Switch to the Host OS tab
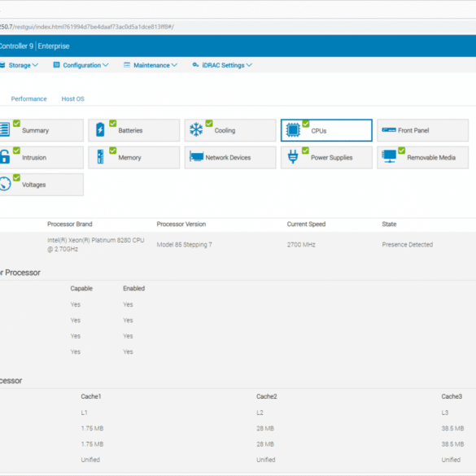 [73, 99]
